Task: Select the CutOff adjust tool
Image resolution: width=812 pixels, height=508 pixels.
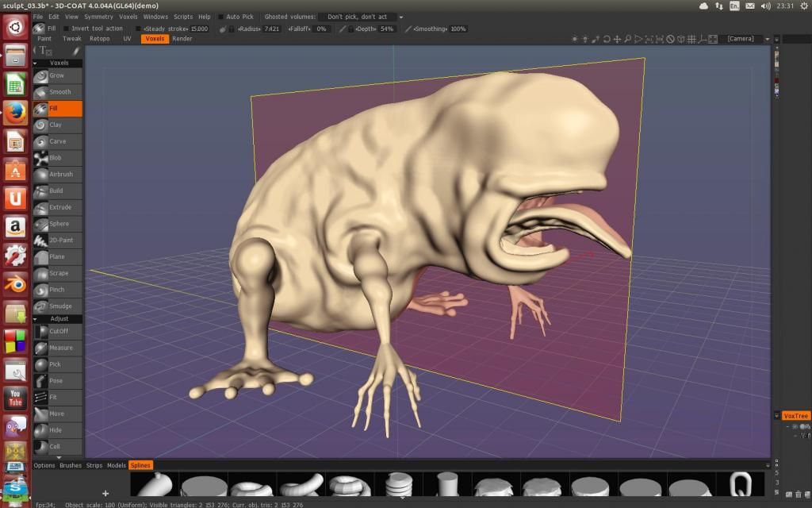Action: click(59, 331)
